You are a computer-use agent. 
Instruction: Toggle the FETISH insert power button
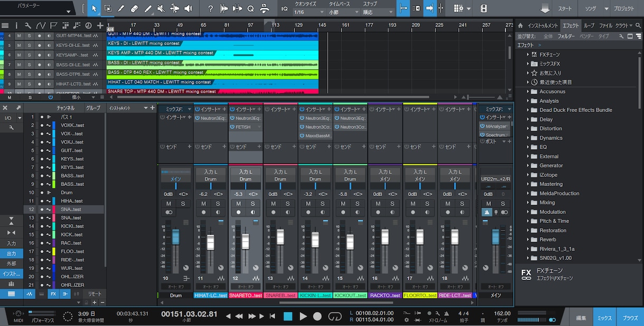[232, 127]
